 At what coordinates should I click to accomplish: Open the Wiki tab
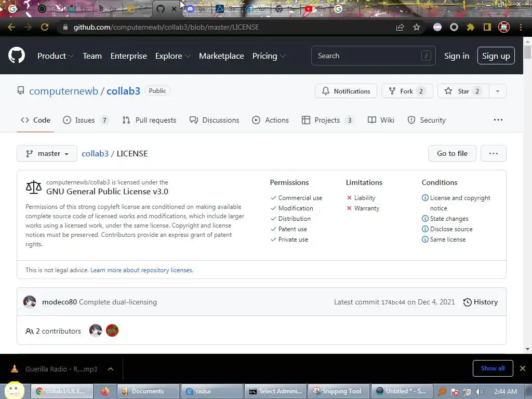tap(381, 120)
